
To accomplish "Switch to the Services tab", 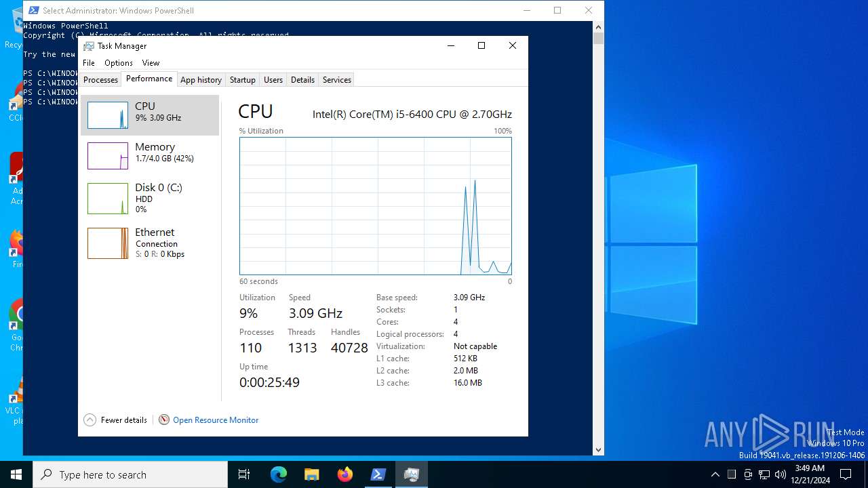I will 337,80.
